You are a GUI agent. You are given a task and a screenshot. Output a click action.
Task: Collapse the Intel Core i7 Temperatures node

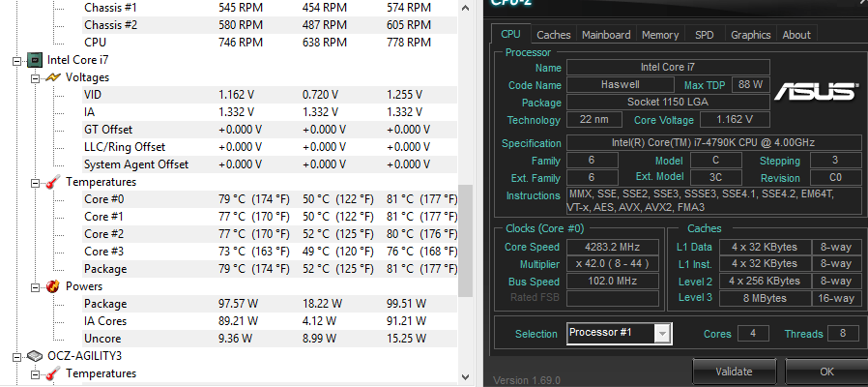coord(36,183)
